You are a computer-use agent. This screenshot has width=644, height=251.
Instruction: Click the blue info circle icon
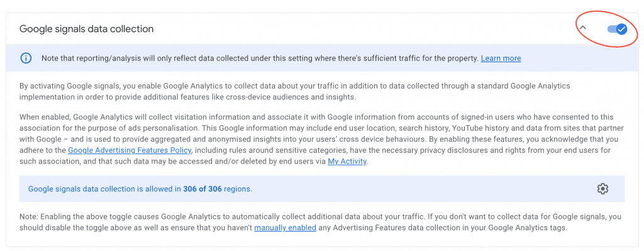pyautogui.click(x=26, y=59)
